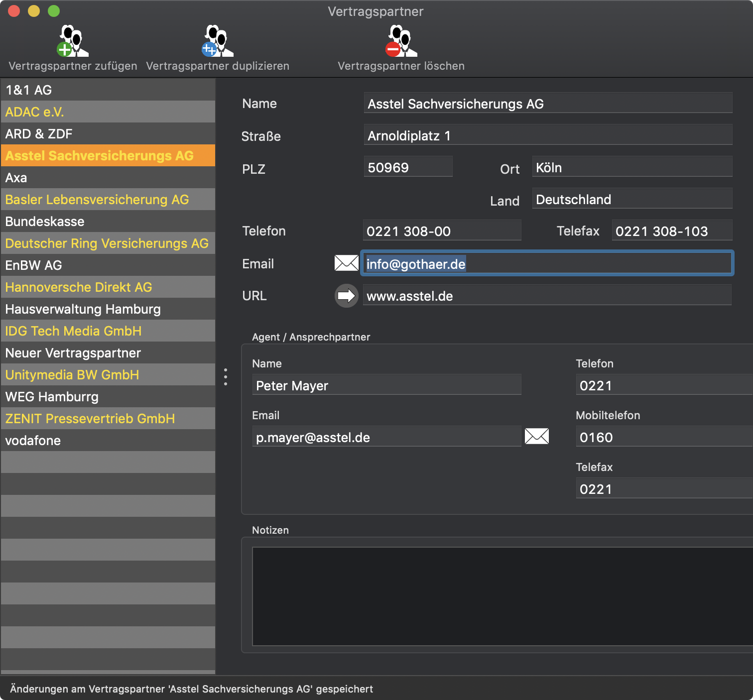Select ARD & ZDF list entry
The image size is (753, 700).
(x=108, y=133)
